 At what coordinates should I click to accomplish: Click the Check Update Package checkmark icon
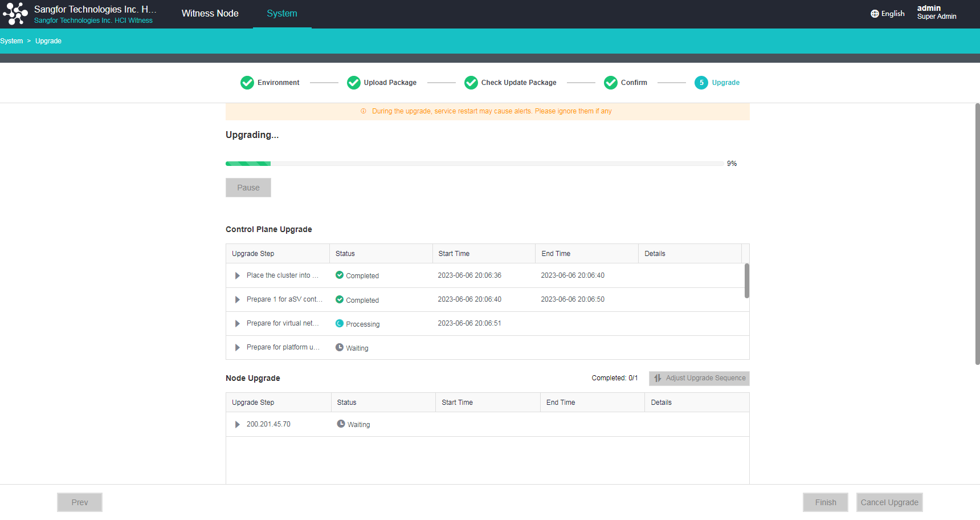pyautogui.click(x=471, y=83)
